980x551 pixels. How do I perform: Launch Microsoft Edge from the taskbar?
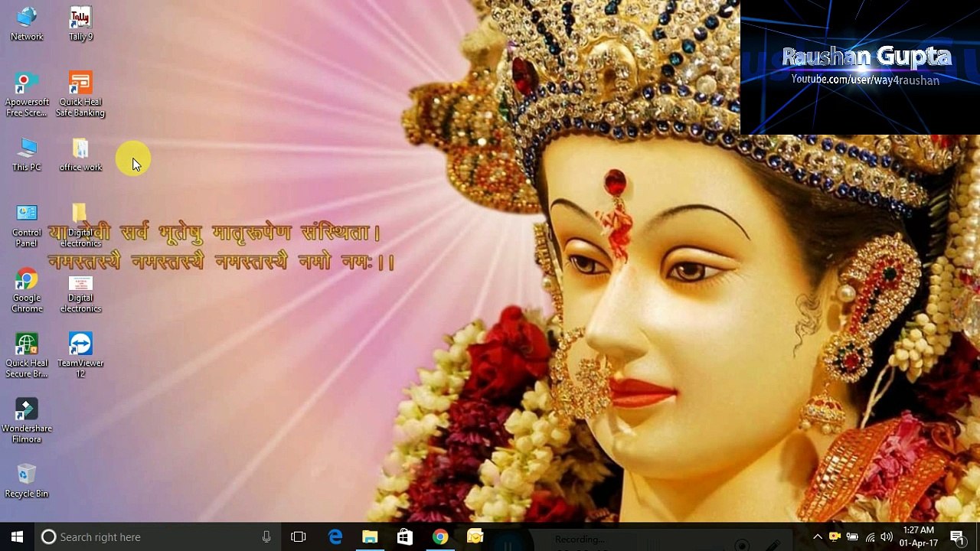[x=335, y=536]
